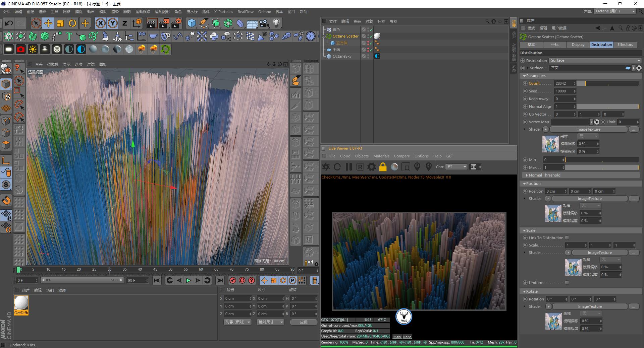Click the 应用 apply button

tap(304, 322)
